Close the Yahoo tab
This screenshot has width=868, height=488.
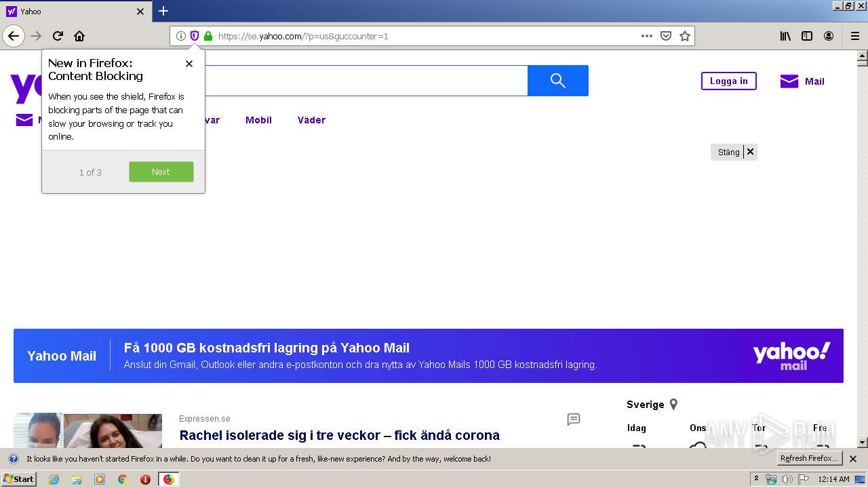pyautogui.click(x=140, y=12)
